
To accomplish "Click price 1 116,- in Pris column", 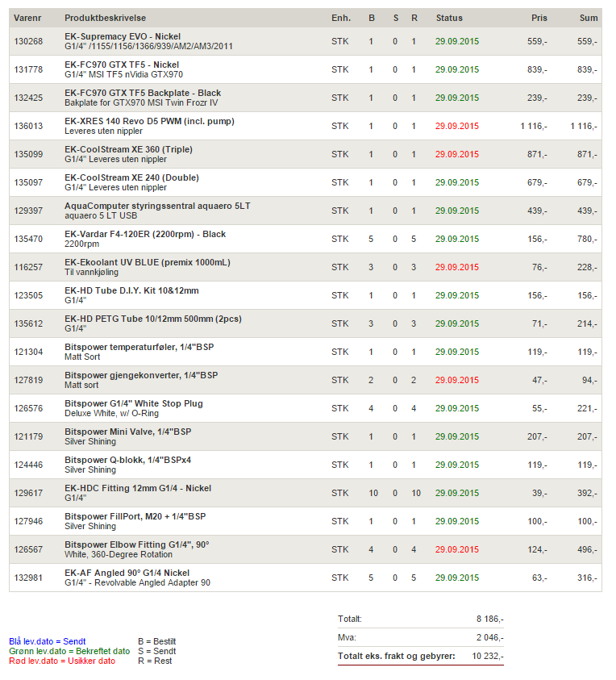I will pos(534,126).
